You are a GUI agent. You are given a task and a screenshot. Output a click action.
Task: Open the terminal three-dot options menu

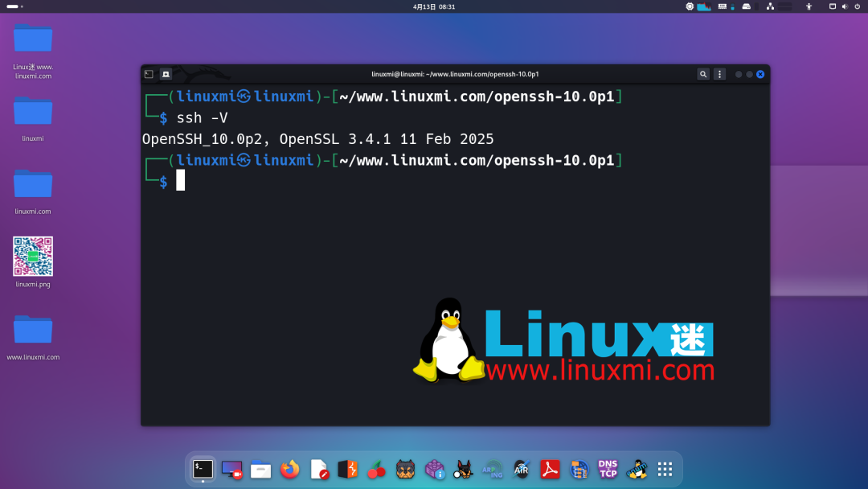719,74
